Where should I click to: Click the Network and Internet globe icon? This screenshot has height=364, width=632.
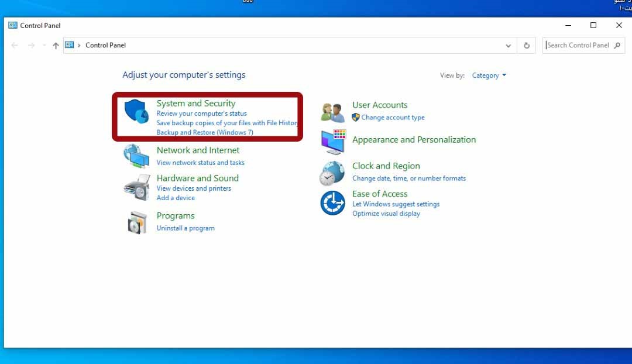coord(136,156)
